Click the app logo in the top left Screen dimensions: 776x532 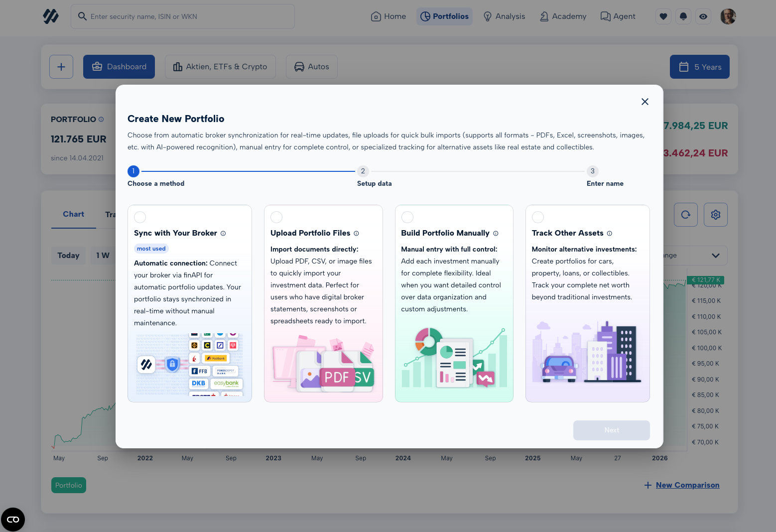[x=51, y=16]
